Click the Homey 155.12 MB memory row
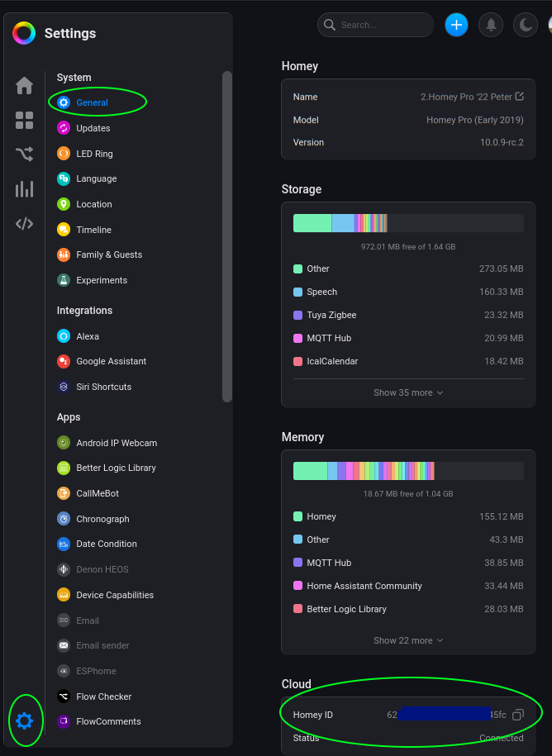552x756 pixels. tap(408, 516)
